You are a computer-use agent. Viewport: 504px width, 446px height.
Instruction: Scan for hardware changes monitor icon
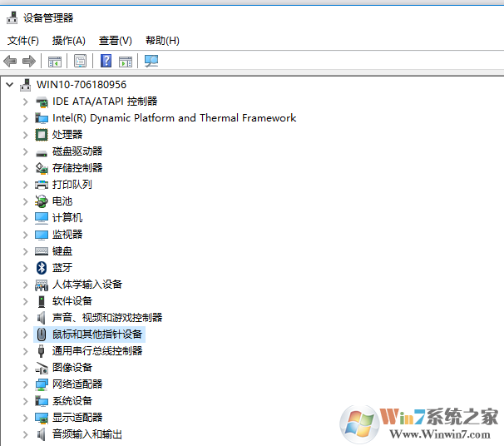[x=151, y=61]
